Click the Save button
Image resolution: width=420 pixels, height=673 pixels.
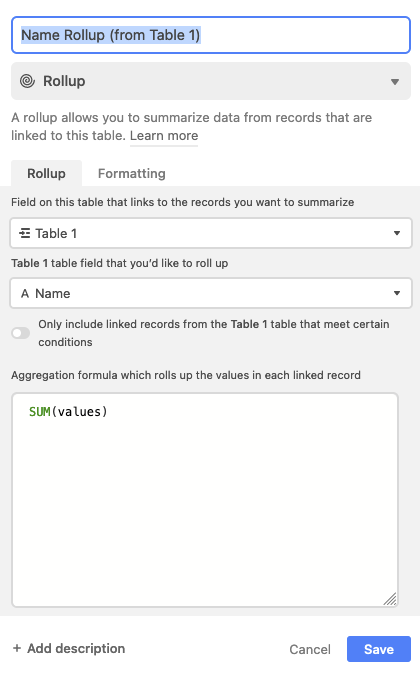point(379,649)
